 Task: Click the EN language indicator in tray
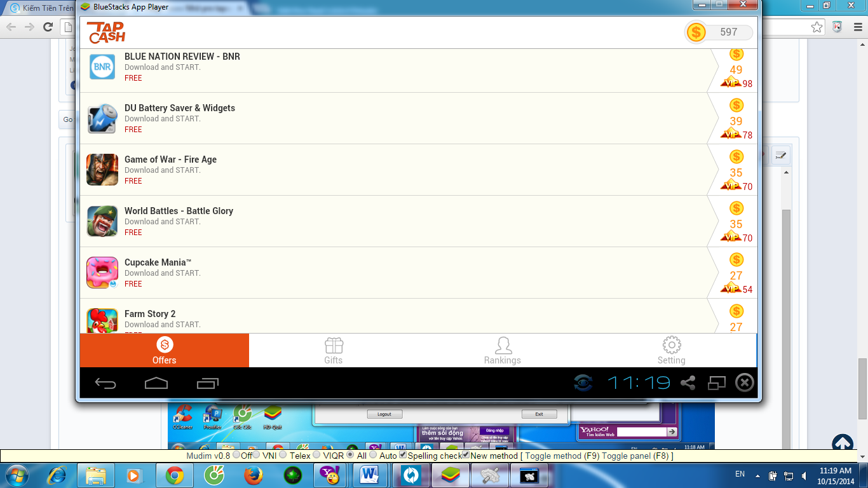(x=740, y=474)
